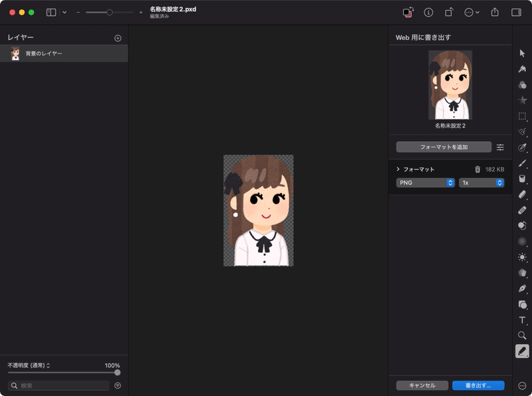Open the more options ellipsis dropdown
Image resolution: width=532 pixels, height=396 pixels.
471,13
